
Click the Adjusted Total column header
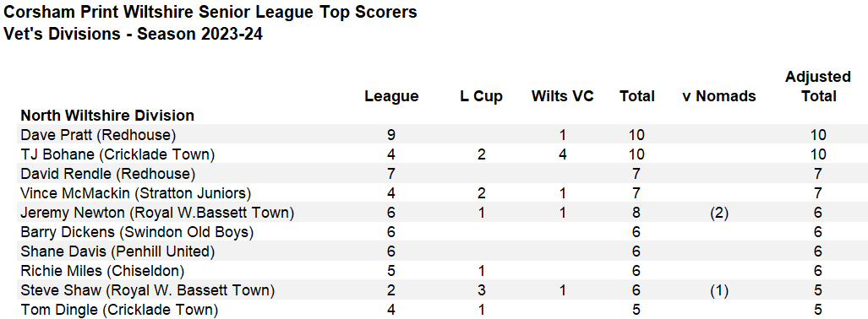(x=818, y=86)
